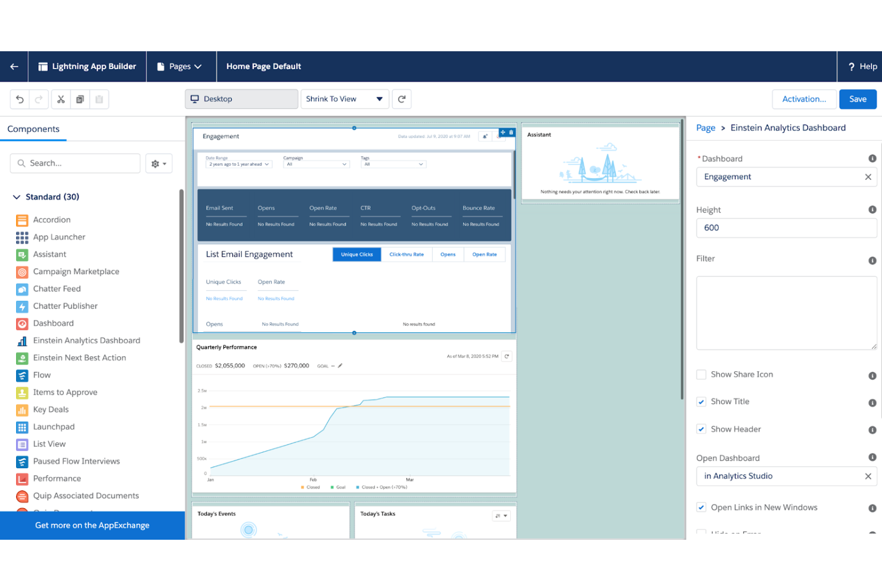Open the Shrink To View dropdown
882x588 pixels.
pyautogui.click(x=345, y=99)
